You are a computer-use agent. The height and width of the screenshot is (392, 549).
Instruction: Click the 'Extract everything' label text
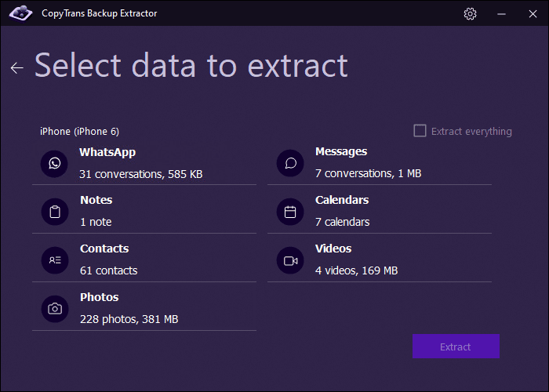[471, 132]
